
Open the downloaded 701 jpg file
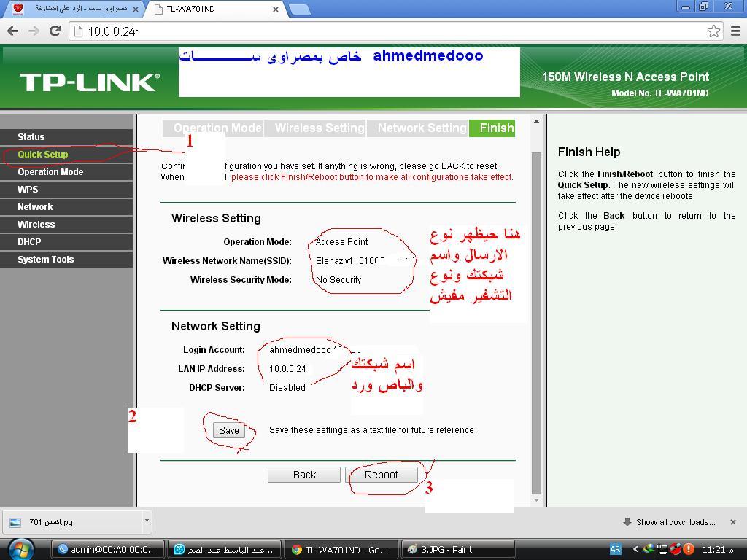pyautogui.click(x=71, y=522)
